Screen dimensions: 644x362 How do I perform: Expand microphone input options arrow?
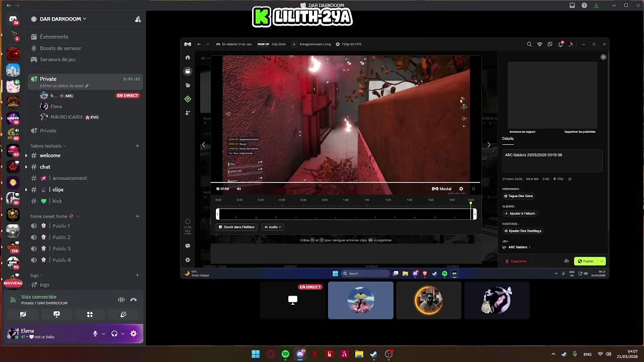(104, 333)
